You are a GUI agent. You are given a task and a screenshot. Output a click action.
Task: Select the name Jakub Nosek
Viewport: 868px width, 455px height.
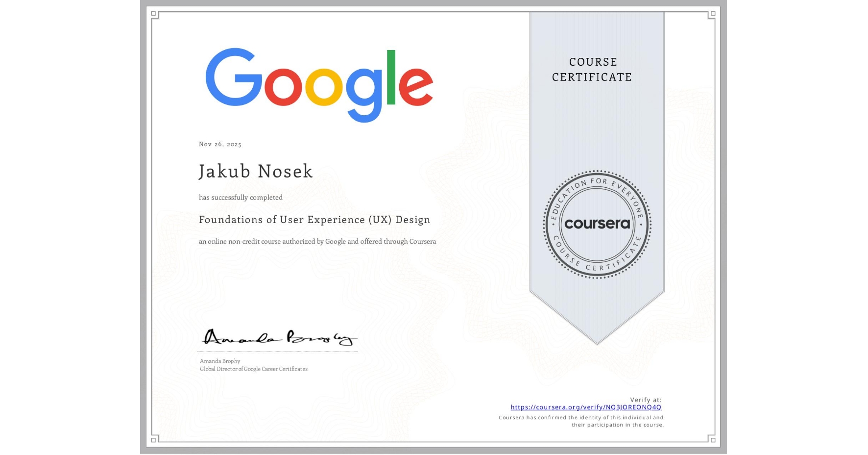tap(255, 172)
